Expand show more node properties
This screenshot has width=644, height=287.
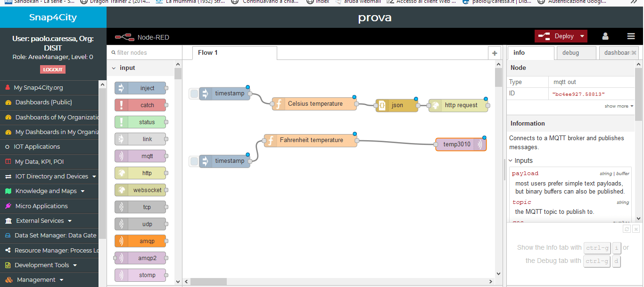point(619,106)
